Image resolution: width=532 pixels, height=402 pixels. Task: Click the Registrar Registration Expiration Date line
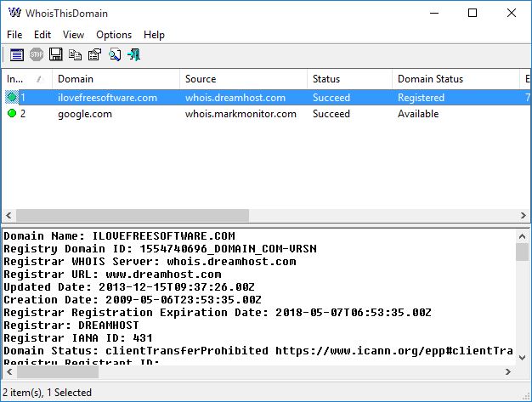218,313
